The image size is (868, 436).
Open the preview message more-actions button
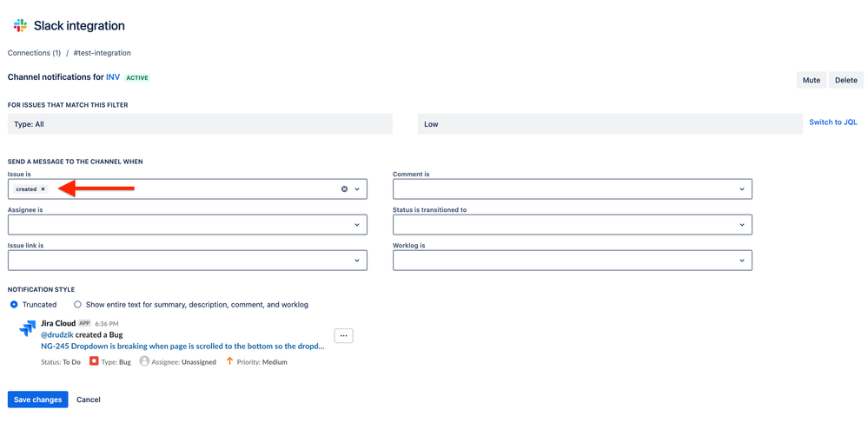[344, 335]
